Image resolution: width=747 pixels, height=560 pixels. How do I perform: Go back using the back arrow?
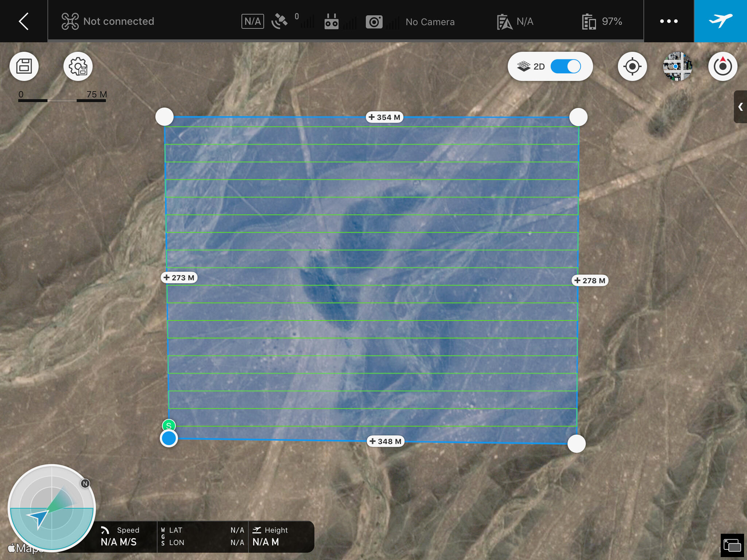(x=23, y=21)
